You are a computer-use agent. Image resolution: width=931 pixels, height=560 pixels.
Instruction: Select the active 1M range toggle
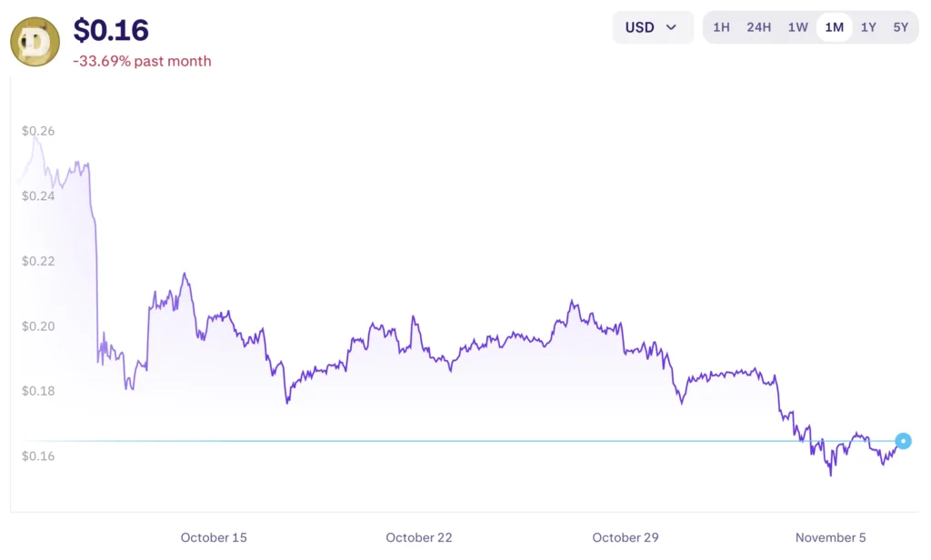point(834,27)
